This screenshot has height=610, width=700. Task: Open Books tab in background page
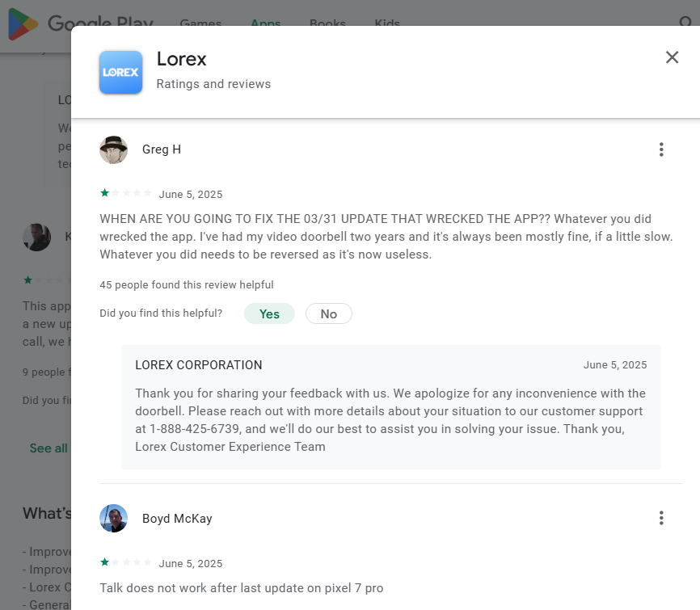327,23
